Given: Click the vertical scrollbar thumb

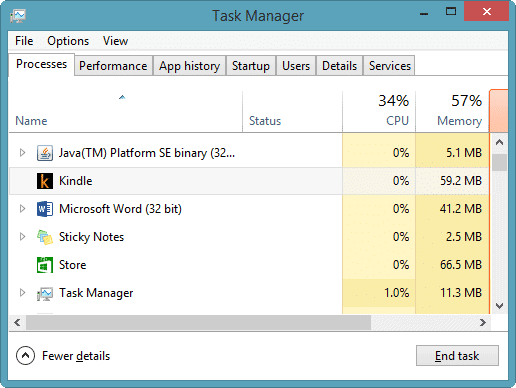Looking at the screenshot, I should [x=499, y=162].
